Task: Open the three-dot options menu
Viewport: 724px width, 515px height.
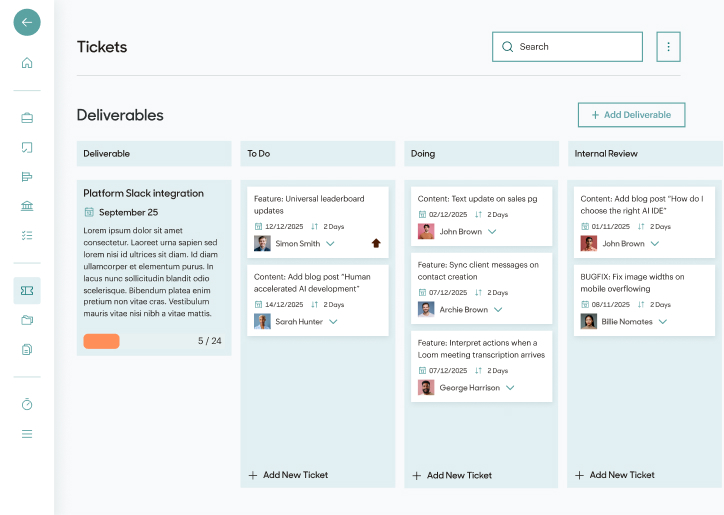Action: tap(668, 47)
